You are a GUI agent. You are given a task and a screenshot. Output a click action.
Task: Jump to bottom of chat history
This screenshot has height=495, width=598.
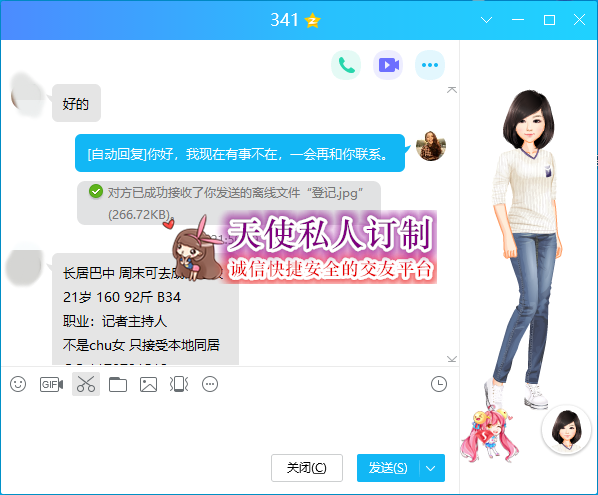coord(452,359)
